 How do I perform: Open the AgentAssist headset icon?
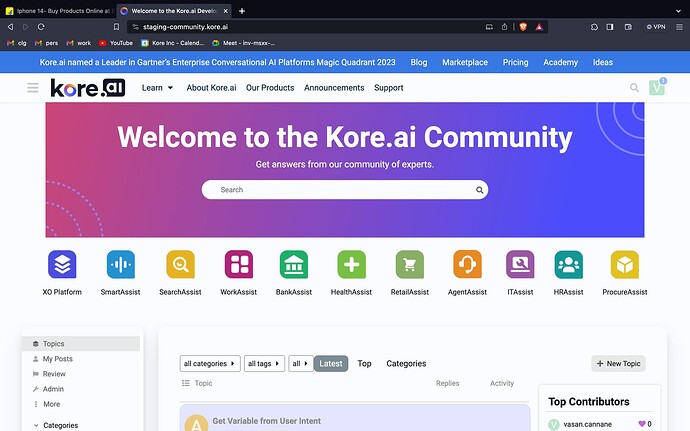(467, 264)
